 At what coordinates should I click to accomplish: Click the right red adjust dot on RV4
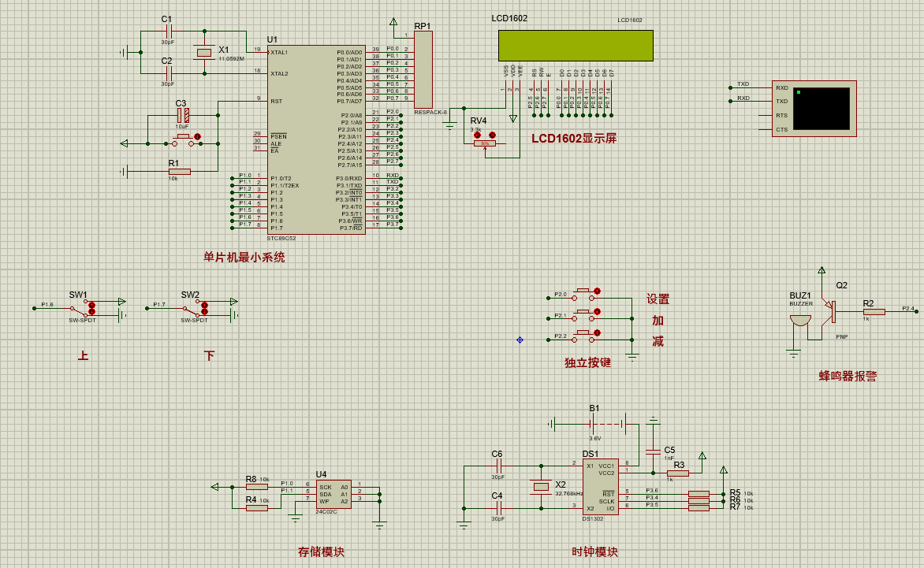492,136
